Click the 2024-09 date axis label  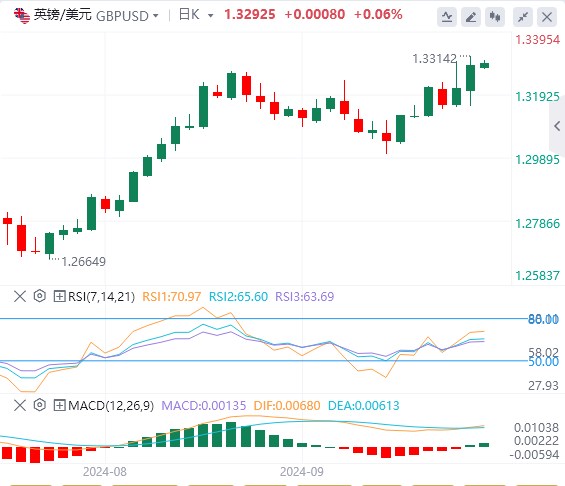pos(302,472)
